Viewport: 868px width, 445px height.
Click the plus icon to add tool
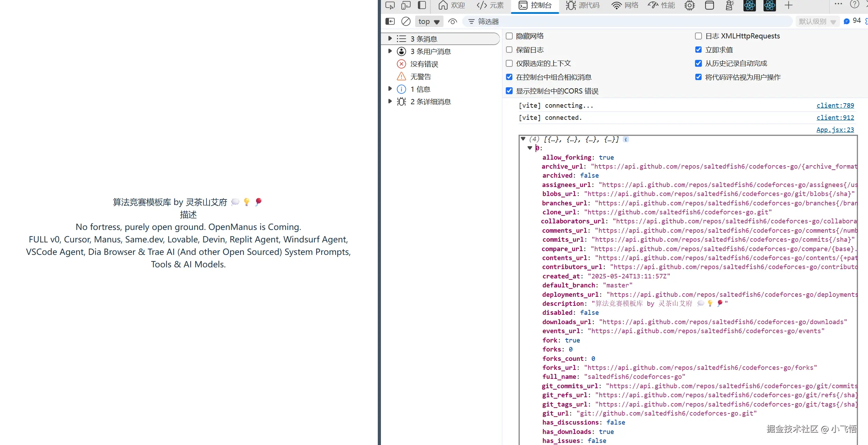788,5
